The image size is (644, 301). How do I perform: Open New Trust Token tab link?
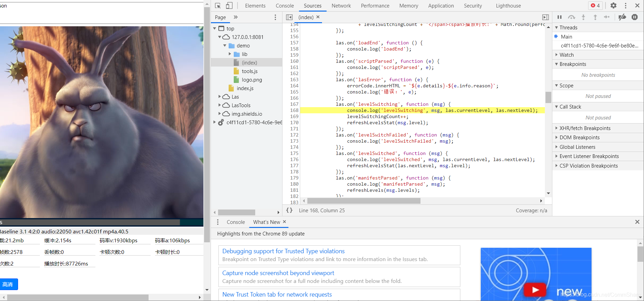point(277,295)
